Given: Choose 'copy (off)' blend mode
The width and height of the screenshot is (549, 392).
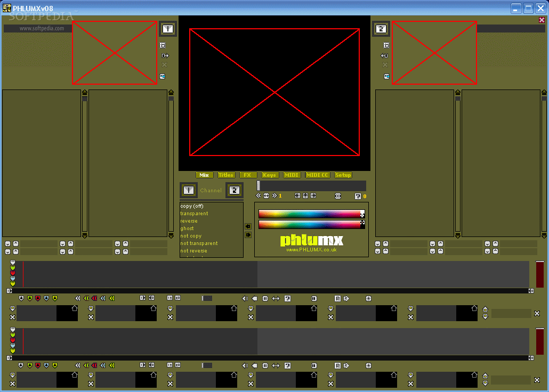Looking at the screenshot, I should 192,206.
